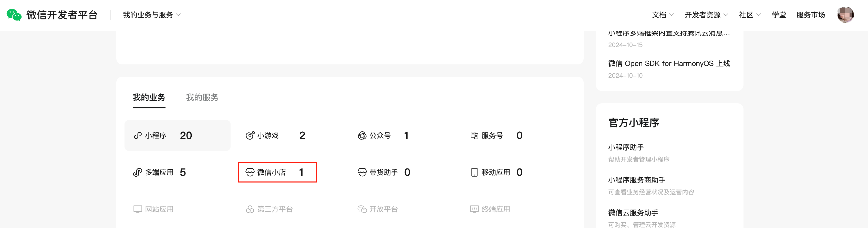Screen dimensions: 868x228
Task: Open the 服务号 service account icon
Action: (x=474, y=135)
